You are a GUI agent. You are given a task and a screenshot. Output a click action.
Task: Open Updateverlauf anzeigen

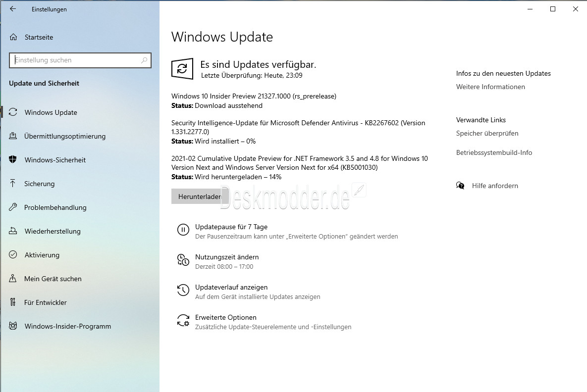231,287
